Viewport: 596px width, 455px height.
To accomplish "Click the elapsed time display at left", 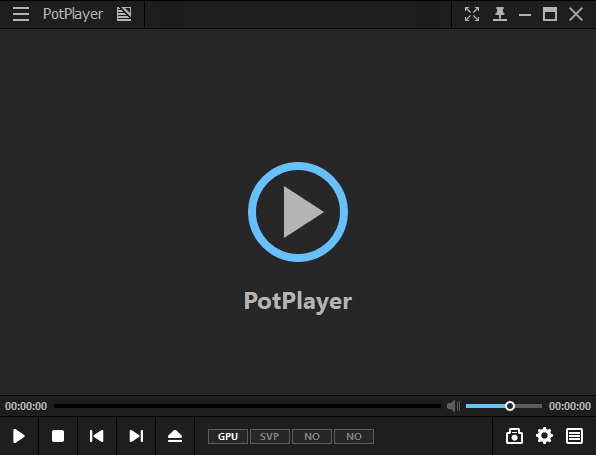I will coord(26,406).
